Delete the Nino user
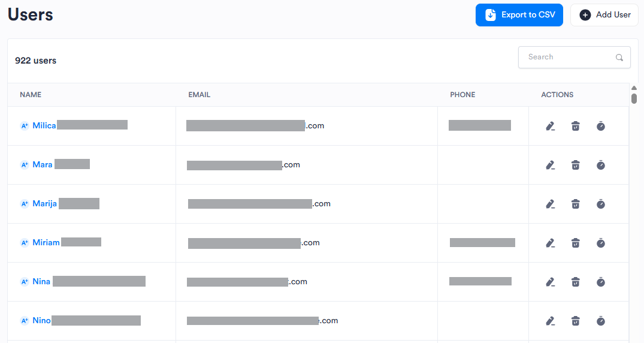The height and width of the screenshot is (343, 644). pos(576,321)
